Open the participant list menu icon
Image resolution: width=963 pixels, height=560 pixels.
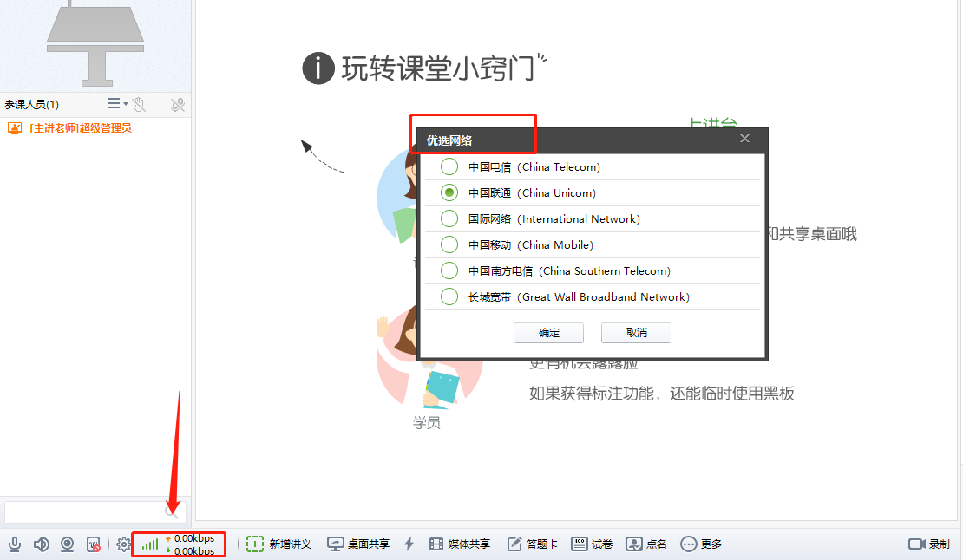pos(117,104)
